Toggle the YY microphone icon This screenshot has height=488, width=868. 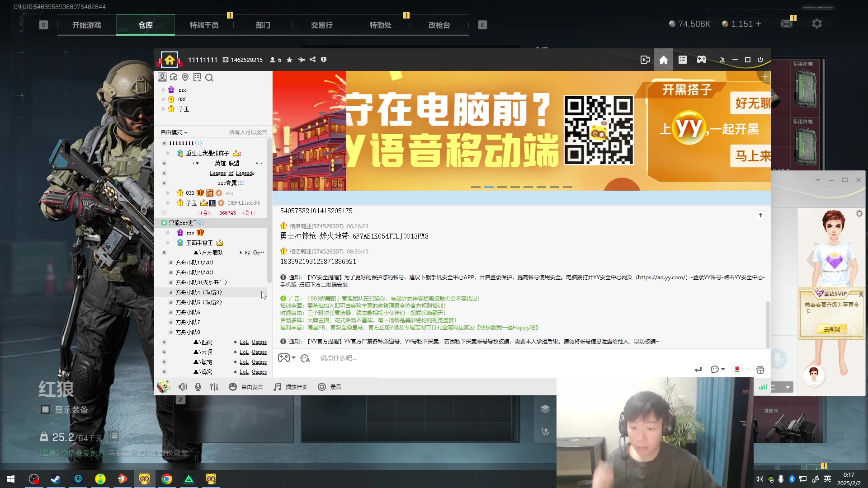click(198, 387)
